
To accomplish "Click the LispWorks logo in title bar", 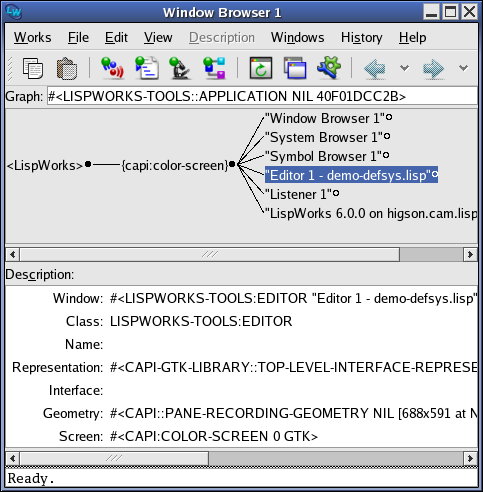I will (x=14, y=12).
